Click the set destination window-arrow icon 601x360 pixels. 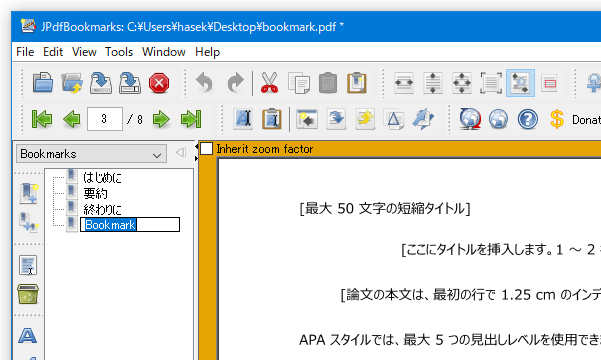coord(307,119)
